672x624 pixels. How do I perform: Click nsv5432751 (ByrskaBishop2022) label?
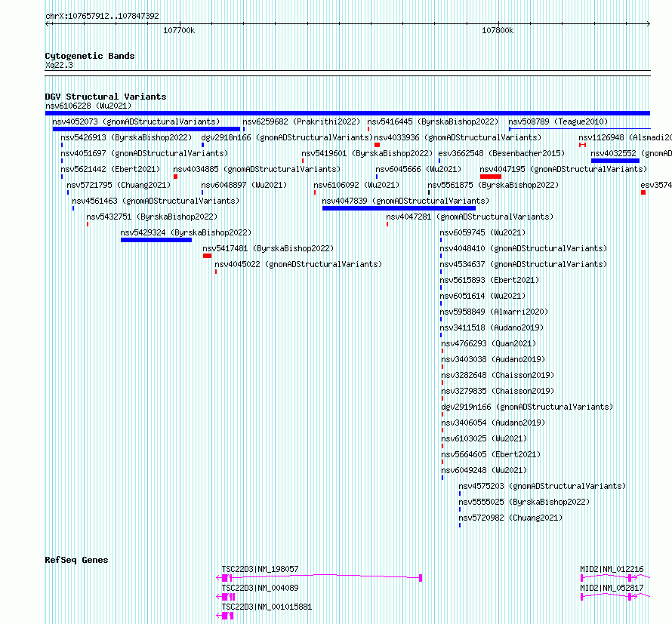coord(152,217)
